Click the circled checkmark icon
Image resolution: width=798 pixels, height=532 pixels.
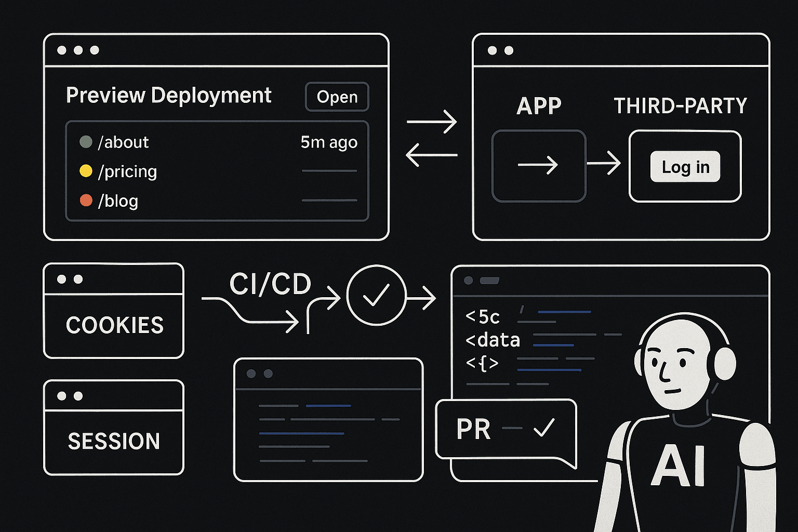pos(376,295)
